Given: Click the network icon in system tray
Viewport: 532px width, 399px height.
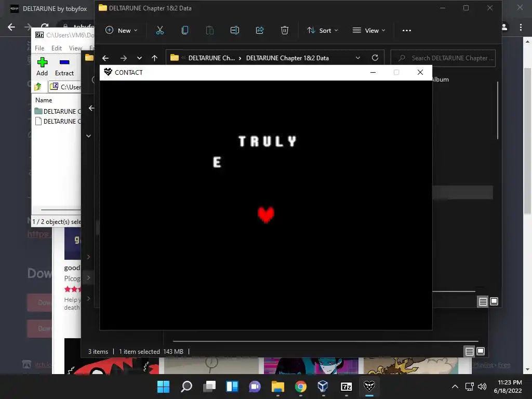Looking at the screenshot, I should (469, 387).
